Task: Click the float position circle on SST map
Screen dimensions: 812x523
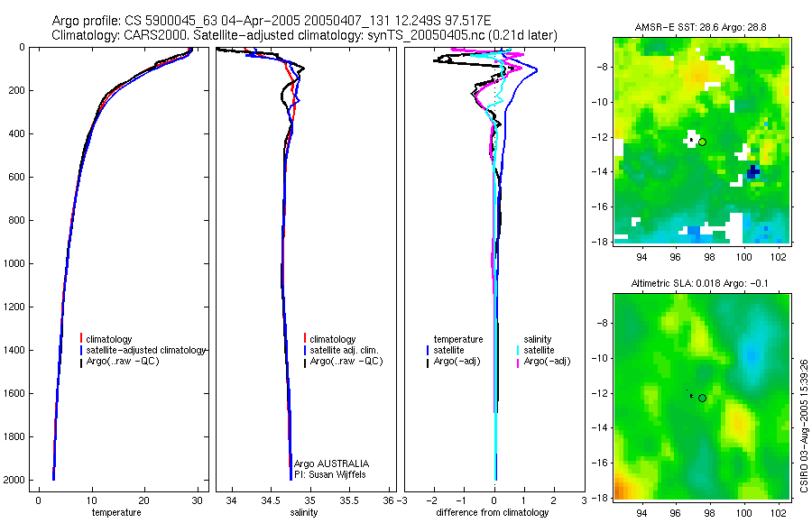Action: pos(702,142)
